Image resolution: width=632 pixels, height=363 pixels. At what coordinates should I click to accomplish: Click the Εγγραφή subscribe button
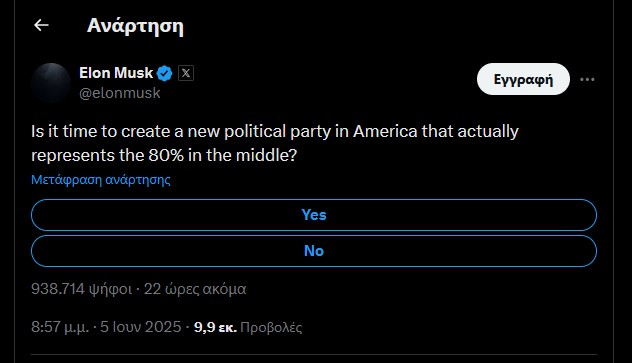[523, 79]
